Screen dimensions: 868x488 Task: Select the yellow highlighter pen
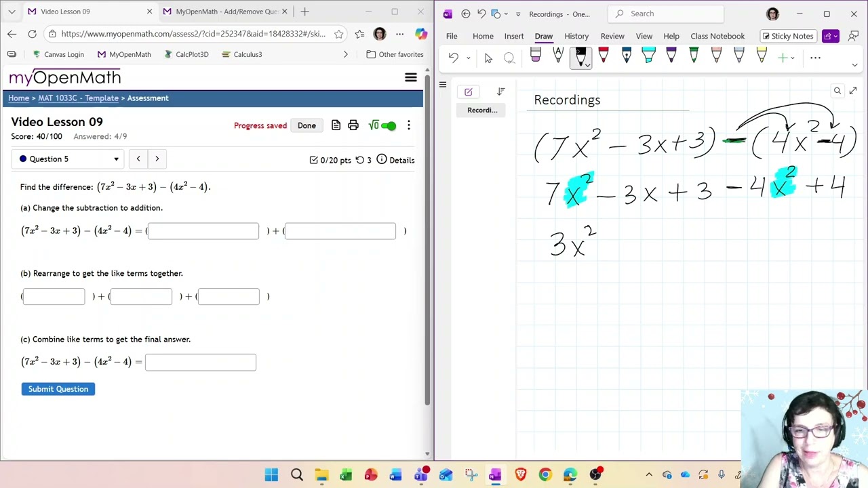[x=762, y=56]
